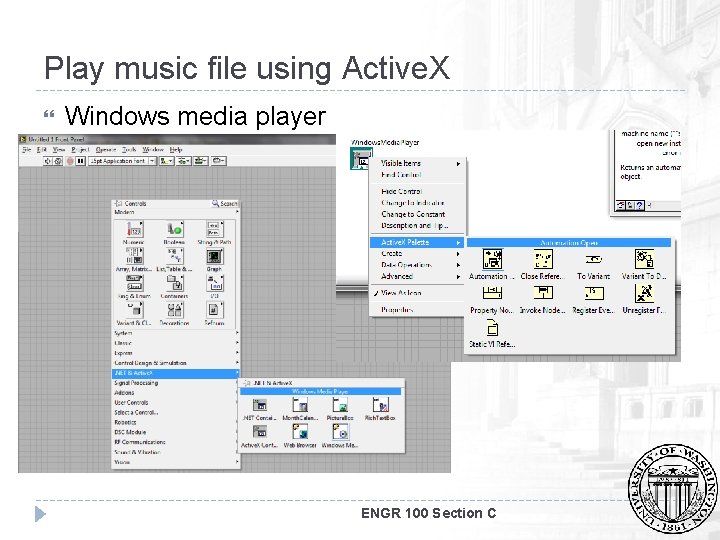Click the WindowsMediaPlayer terminal icon
The height and width of the screenshot is (540, 720).
[x=361, y=159]
